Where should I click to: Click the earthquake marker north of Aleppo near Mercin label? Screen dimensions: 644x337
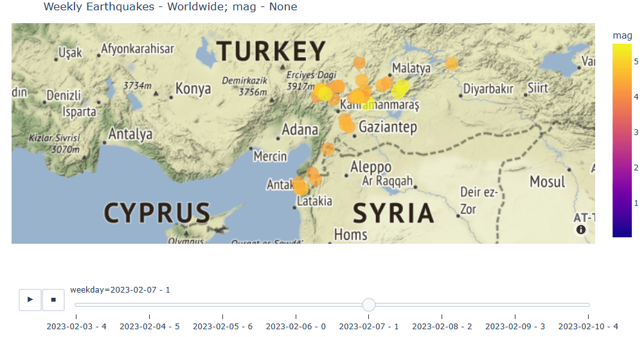click(x=328, y=149)
